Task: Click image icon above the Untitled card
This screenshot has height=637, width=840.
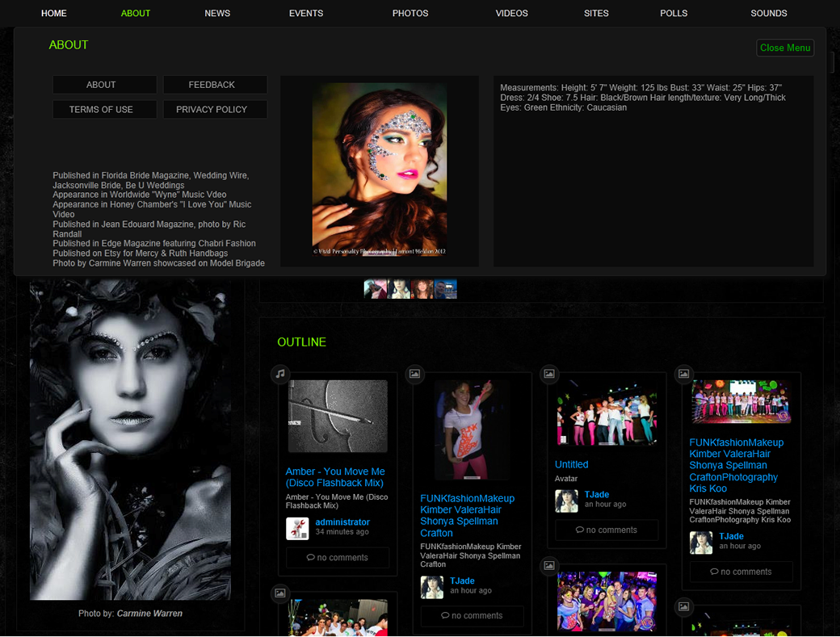Action: (549, 374)
